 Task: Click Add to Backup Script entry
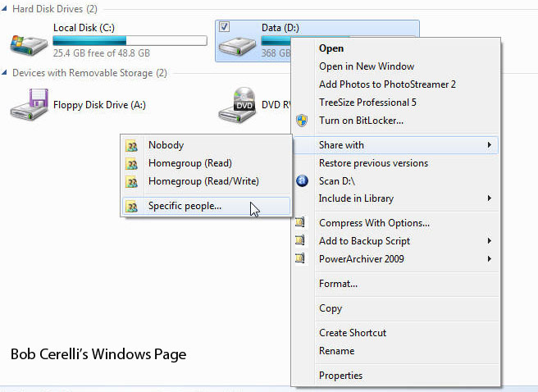(396, 241)
